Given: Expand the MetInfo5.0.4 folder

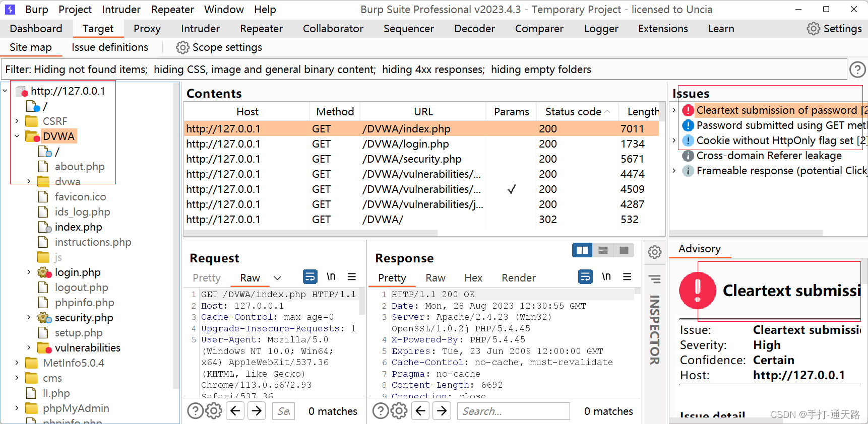Looking at the screenshot, I should (17, 363).
